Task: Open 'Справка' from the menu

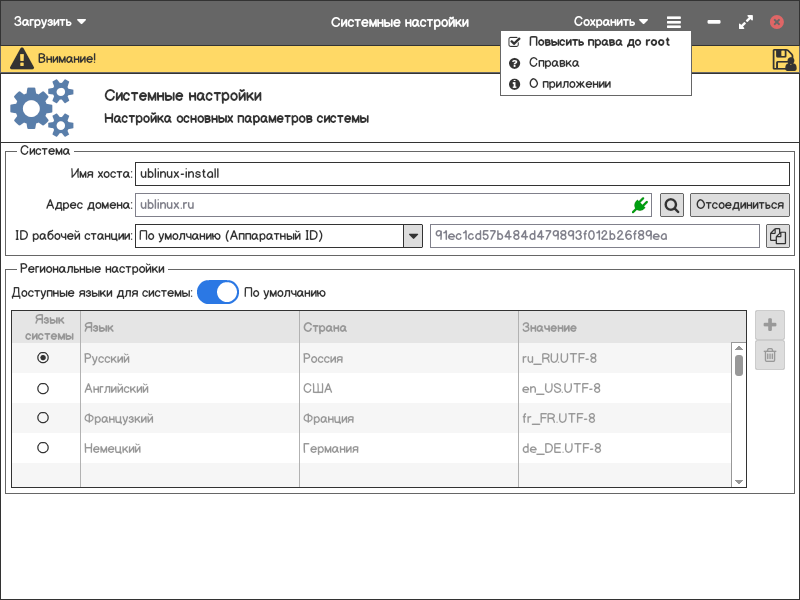Action: click(554, 63)
